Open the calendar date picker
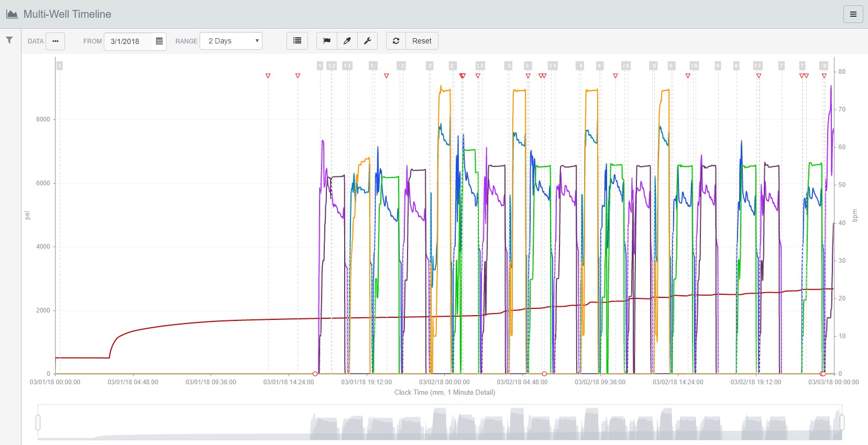 click(159, 41)
